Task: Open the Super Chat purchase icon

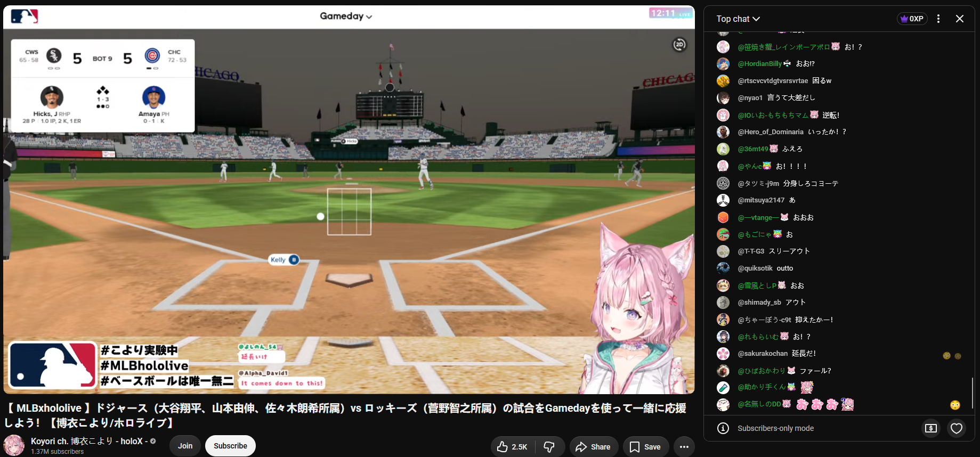Action: click(931, 428)
